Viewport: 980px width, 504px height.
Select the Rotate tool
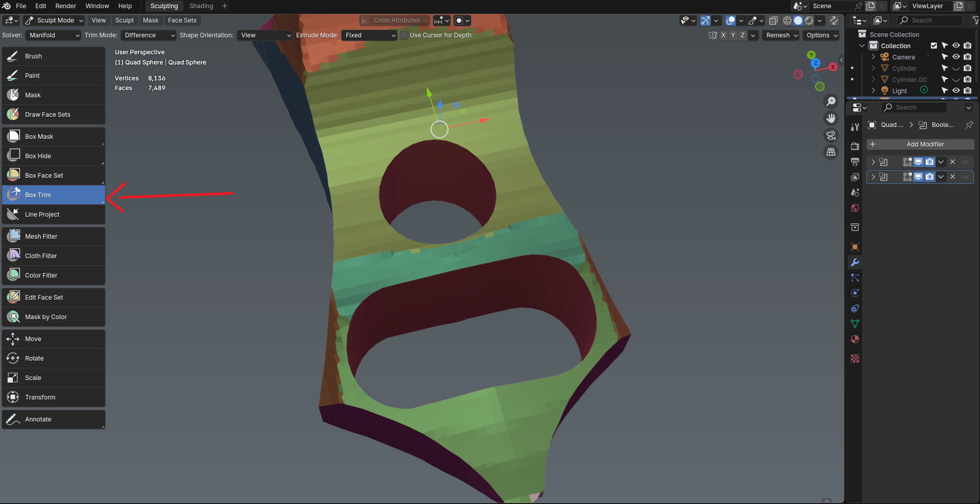pos(53,359)
